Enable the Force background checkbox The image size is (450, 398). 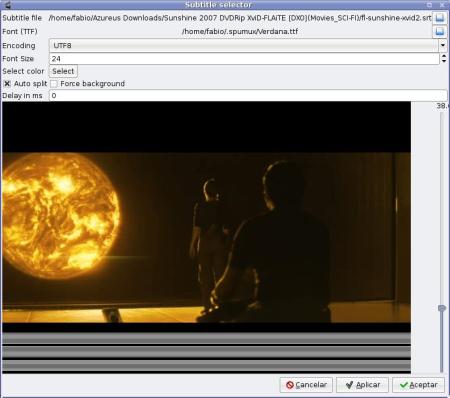[54, 84]
